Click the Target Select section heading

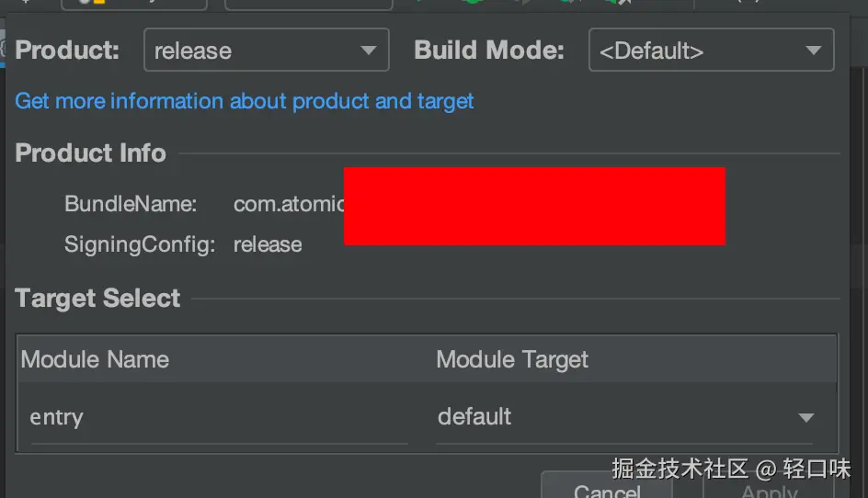[98, 298]
